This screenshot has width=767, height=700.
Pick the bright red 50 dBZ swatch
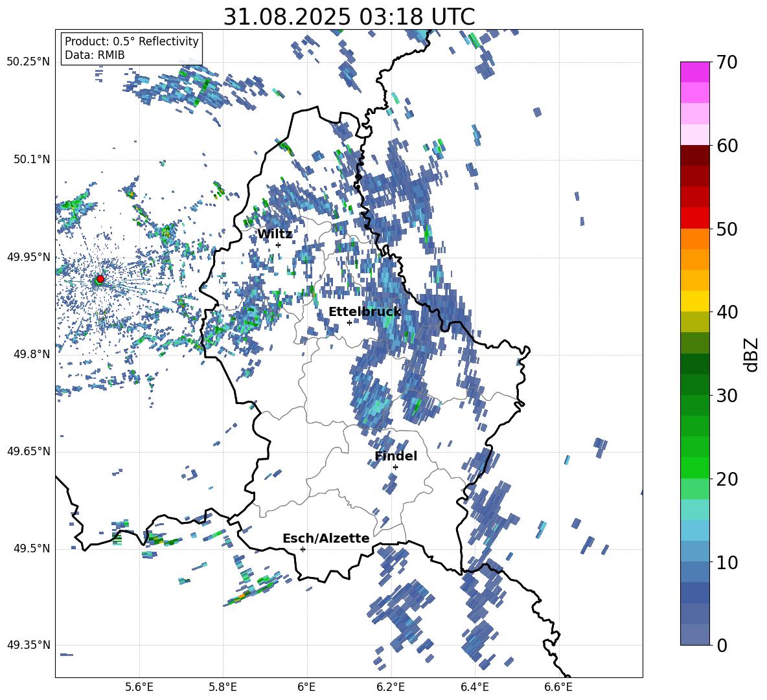point(694,218)
